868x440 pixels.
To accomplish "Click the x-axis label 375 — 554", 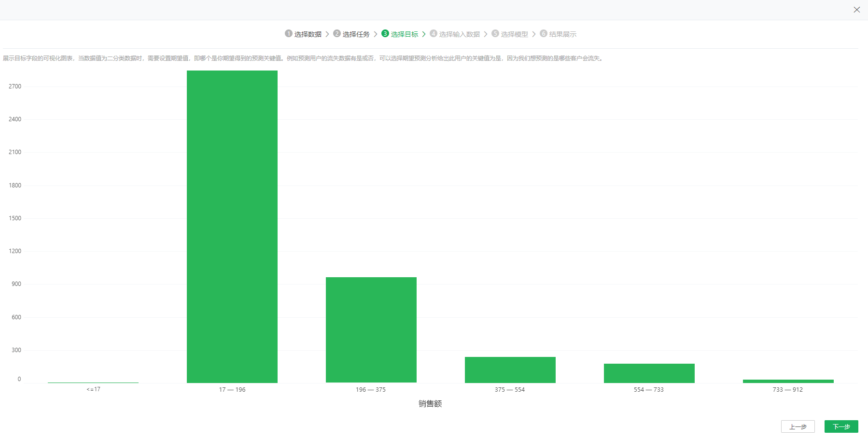I will click(x=510, y=390).
